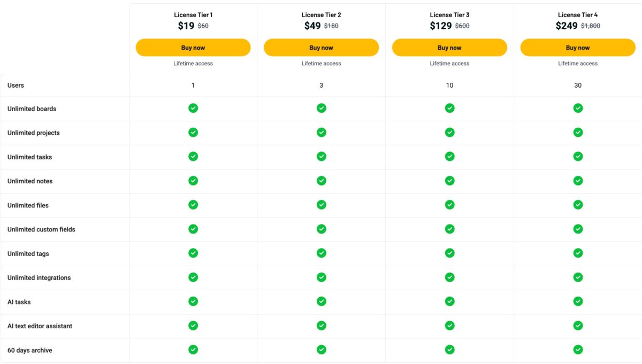The height and width of the screenshot is (364, 642).
Task: Click Tier 1 Unlimited files checkmark
Action: point(193,205)
